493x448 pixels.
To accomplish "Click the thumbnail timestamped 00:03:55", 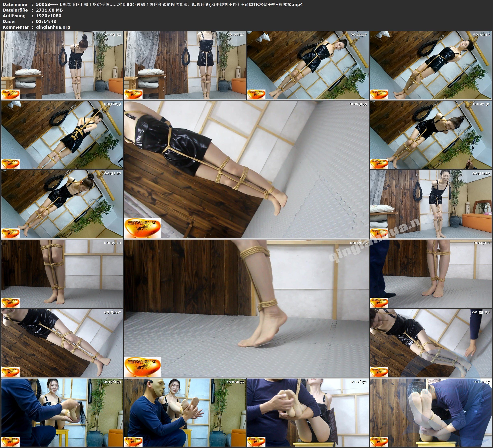I will pos(62,65).
